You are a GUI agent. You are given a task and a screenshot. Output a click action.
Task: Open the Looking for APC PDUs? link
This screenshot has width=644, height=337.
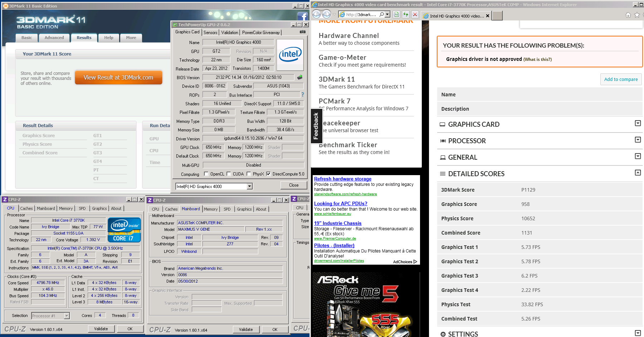coord(341,203)
